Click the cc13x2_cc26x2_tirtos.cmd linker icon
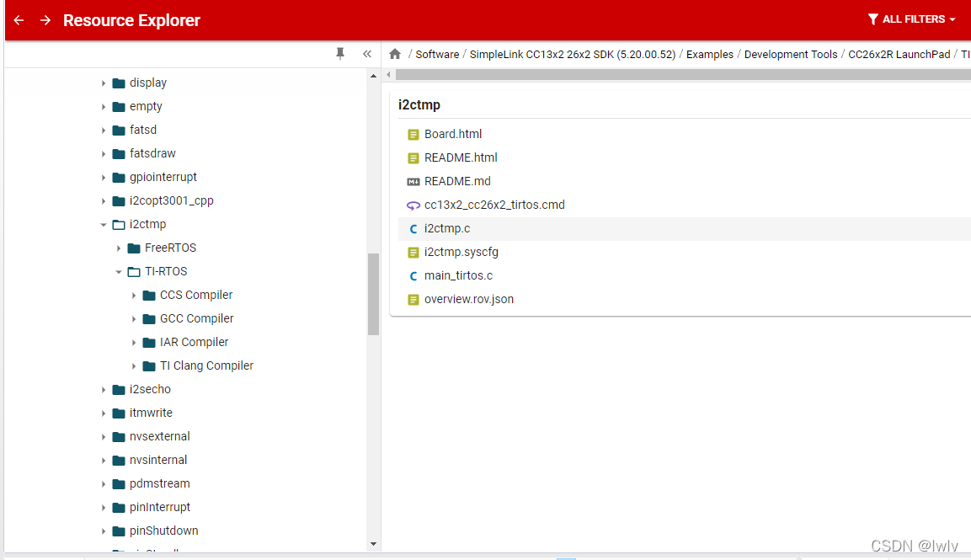The height and width of the screenshot is (560, 971). click(413, 205)
